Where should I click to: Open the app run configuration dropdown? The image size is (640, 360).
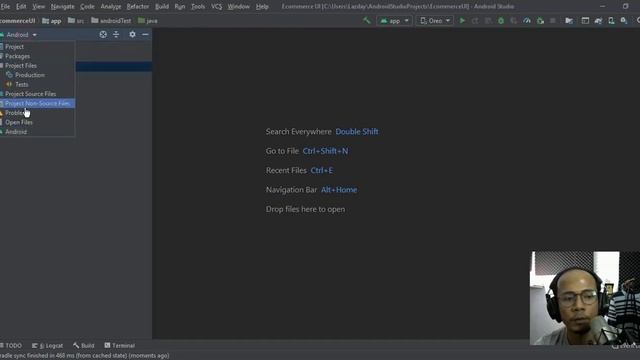(x=394, y=21)
